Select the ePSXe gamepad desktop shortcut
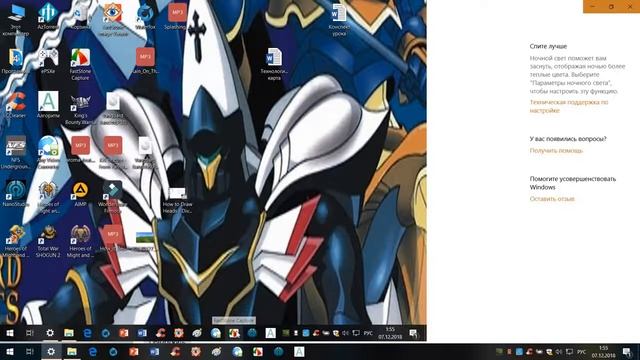The width and height of the screenshot is (640, 360). point(48,61)
